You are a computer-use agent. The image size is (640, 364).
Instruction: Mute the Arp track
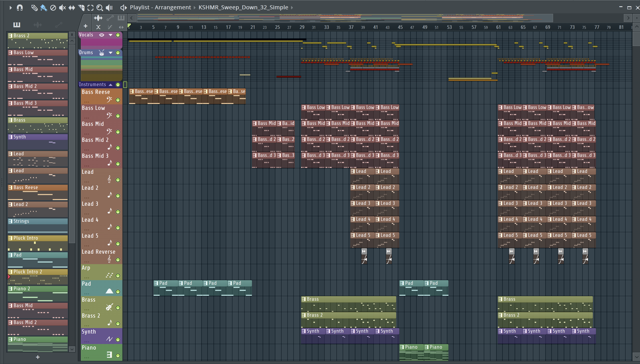(118, 276)
